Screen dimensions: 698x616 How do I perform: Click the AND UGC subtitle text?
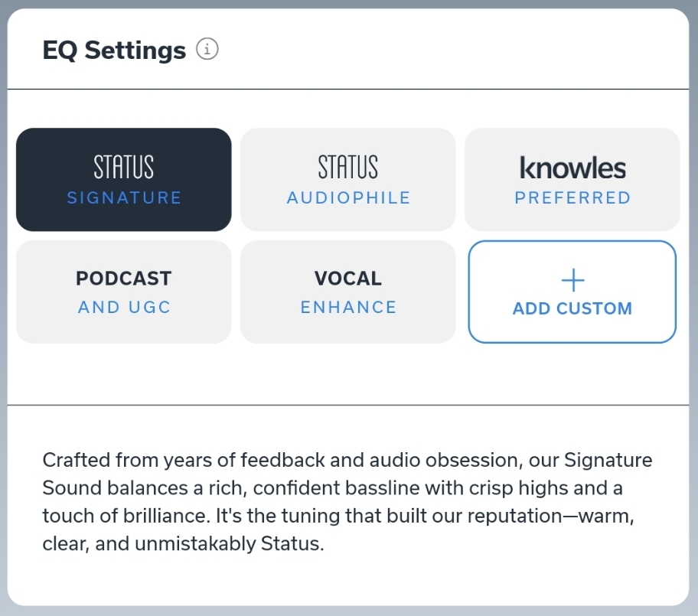click(124, 308)
